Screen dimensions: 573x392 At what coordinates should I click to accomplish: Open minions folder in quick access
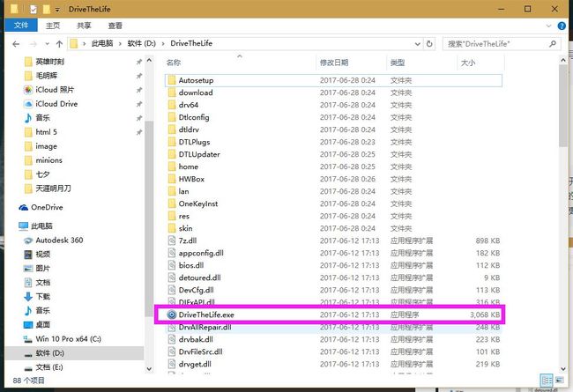click(43, 160)
